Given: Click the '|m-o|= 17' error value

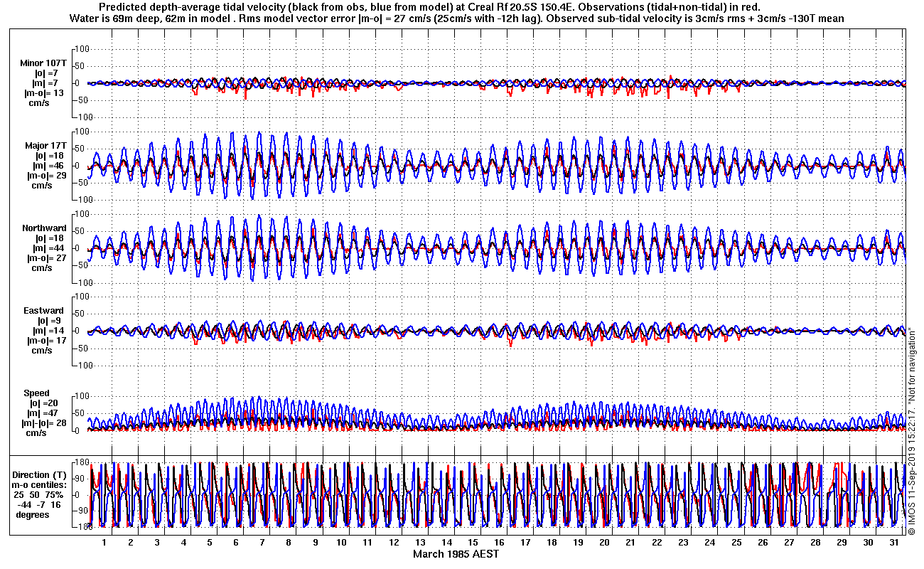Looking at the screenshot, I should click(x=45, y=341).
